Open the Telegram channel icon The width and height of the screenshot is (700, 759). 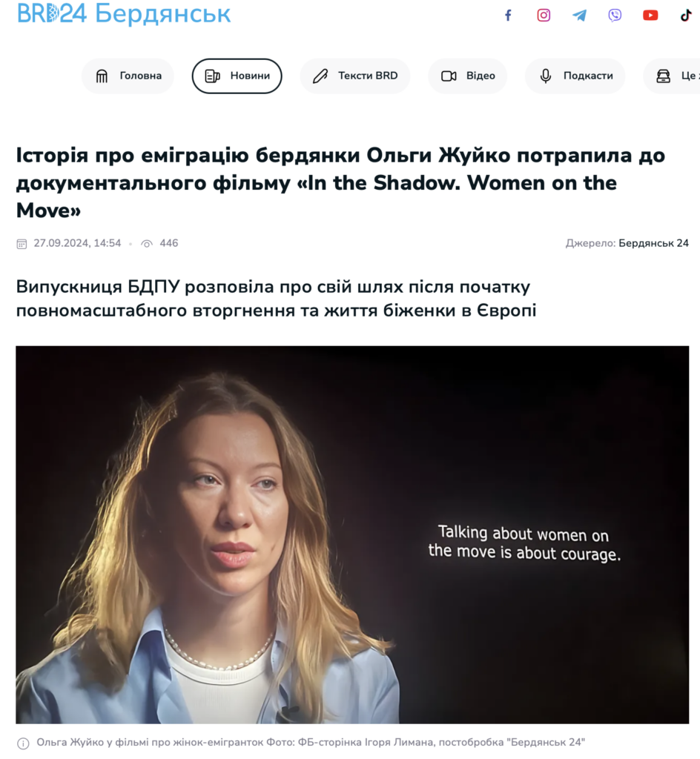pyautogui.click(x=579, y=16)
